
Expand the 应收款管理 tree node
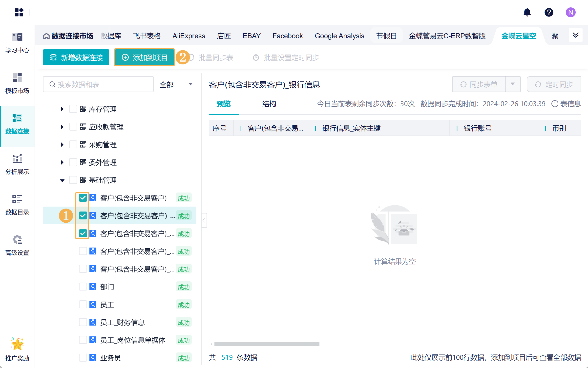(62, 127)
